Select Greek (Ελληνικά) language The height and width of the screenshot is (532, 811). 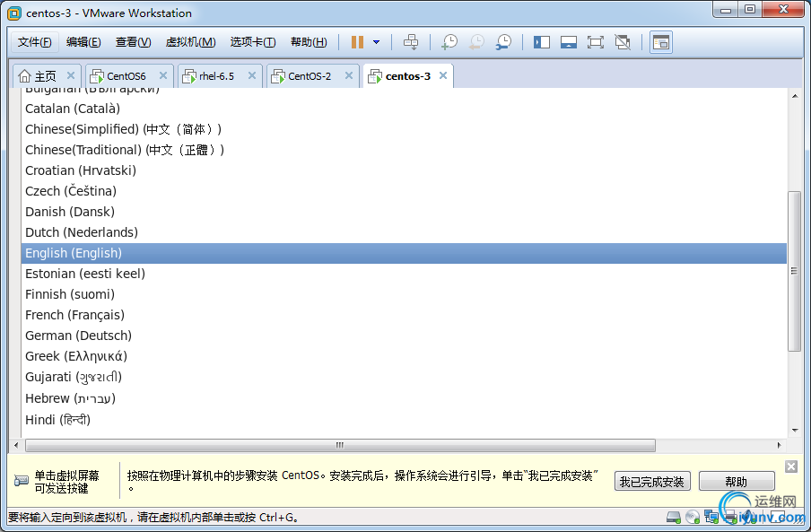click(404, 357)
